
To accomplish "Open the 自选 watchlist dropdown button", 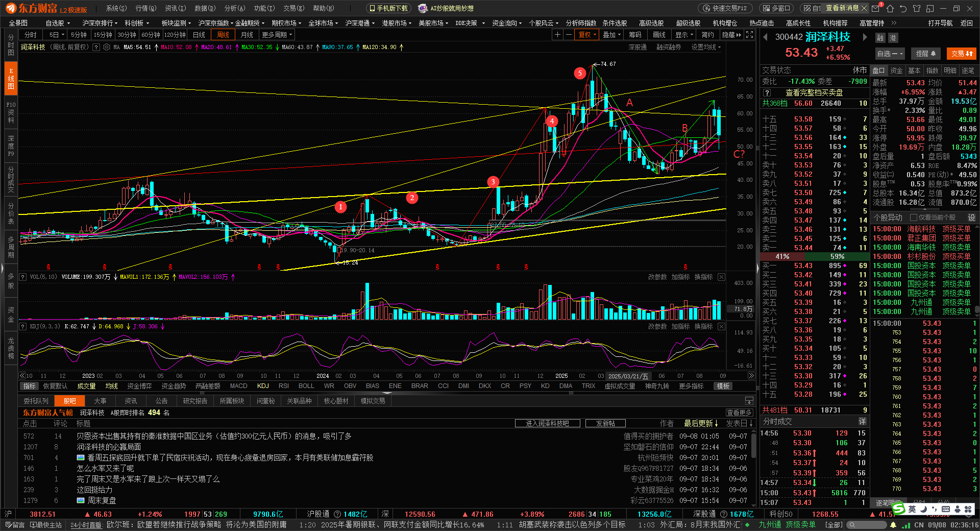I will point(890,54).
